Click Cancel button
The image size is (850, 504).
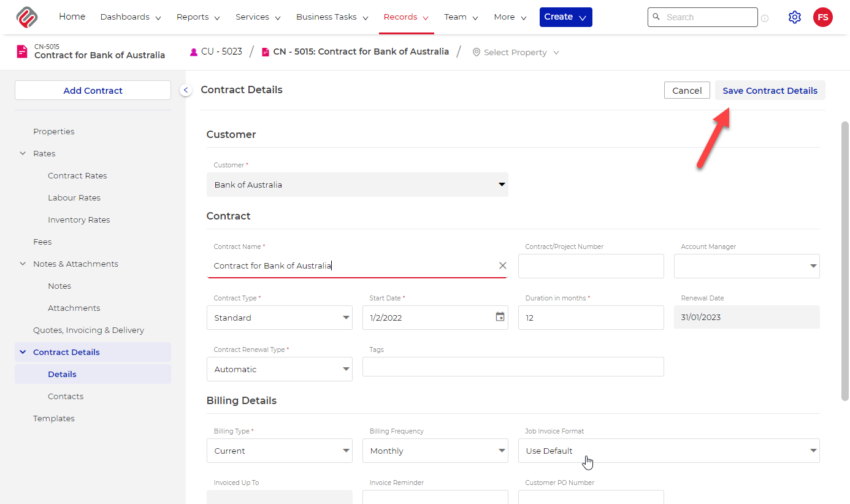pyautogui.click(x=687, y=90)
